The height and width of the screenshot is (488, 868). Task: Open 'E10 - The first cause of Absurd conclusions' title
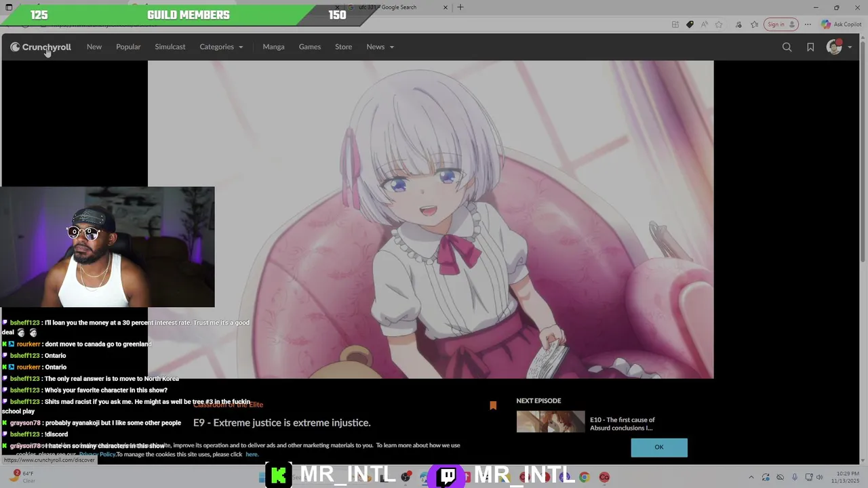[x=623, y=424]
